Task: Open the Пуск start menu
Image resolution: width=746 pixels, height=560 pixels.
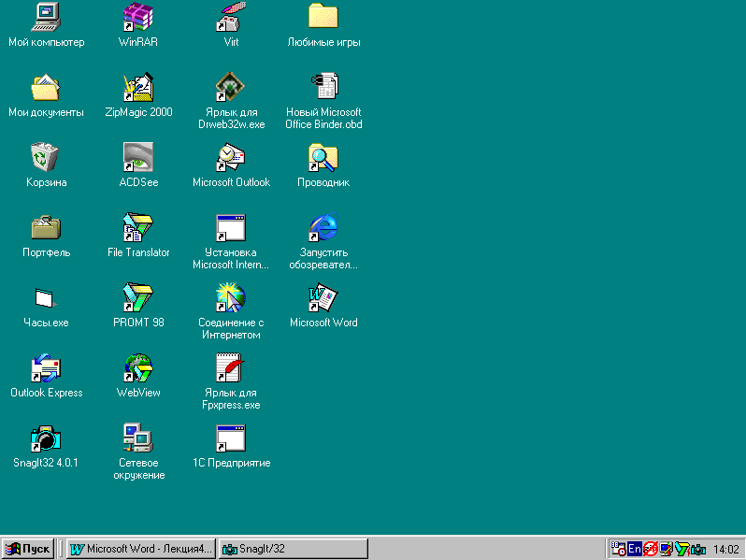Action: pyautogui.click(x=28, y=549)
